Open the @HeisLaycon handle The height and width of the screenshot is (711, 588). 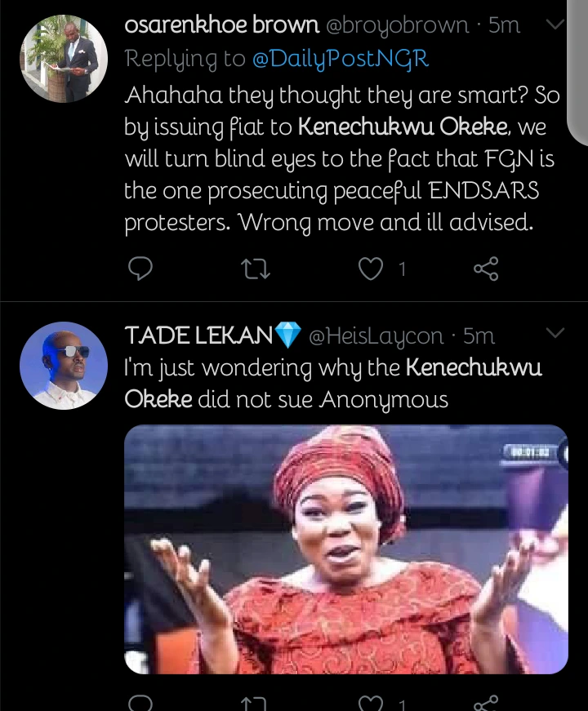(376, 335)
